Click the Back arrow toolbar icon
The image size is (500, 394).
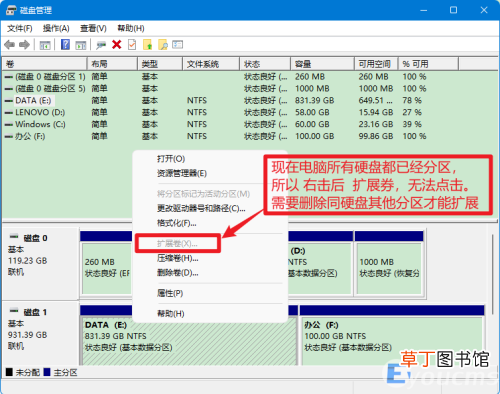click(x=9, y=45)
